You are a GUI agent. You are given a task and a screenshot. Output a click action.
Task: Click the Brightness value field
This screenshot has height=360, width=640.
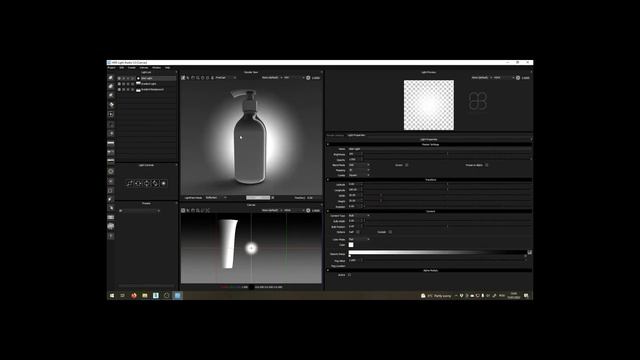(x=356, y=154)
